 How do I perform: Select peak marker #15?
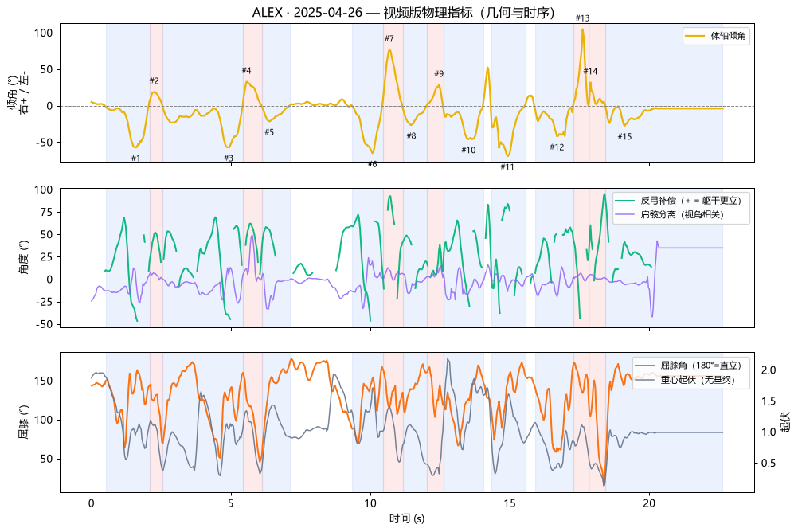[624, 136]
